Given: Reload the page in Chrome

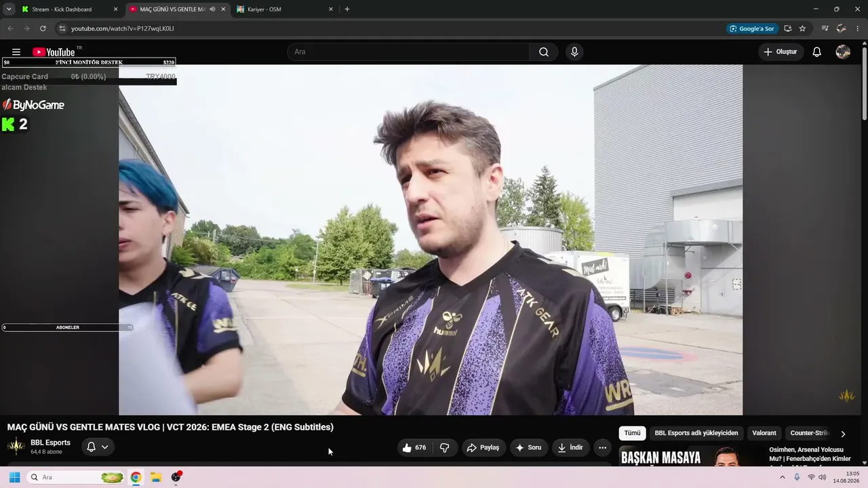Looking at the screenshot, I should pyautogui.click(x=43, y=28).
